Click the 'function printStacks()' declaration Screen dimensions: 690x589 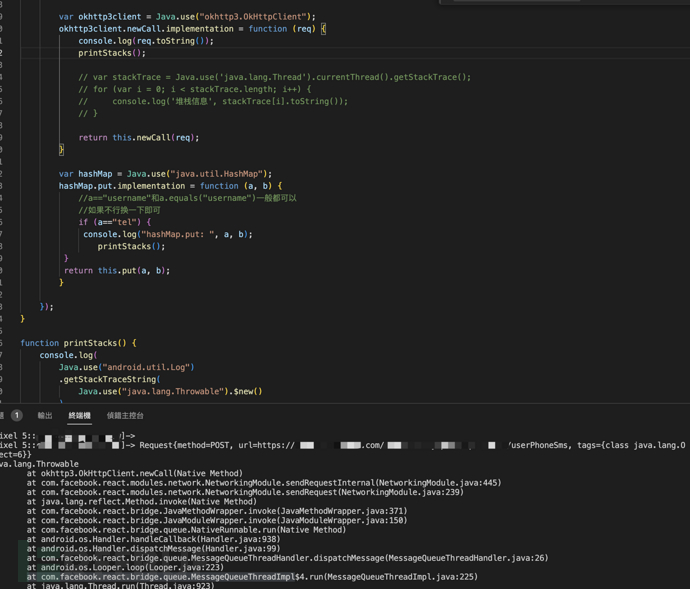point(78,343)
